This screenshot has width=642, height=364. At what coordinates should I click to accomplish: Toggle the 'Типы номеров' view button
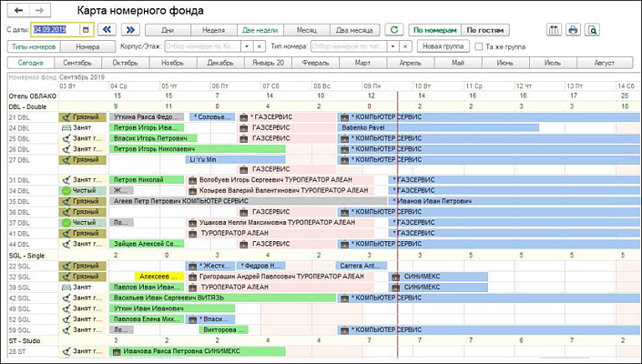33,45
